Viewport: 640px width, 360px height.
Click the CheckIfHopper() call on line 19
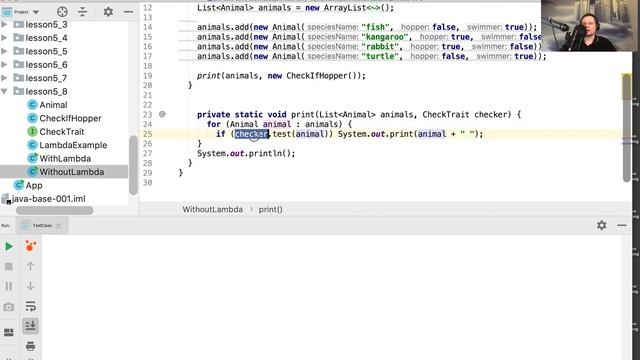321,76
